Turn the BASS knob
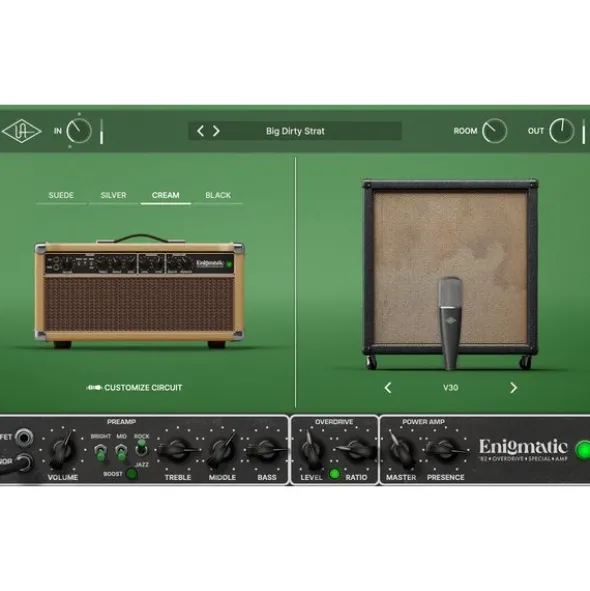The image size is (590, 591). tap(267, 450)
